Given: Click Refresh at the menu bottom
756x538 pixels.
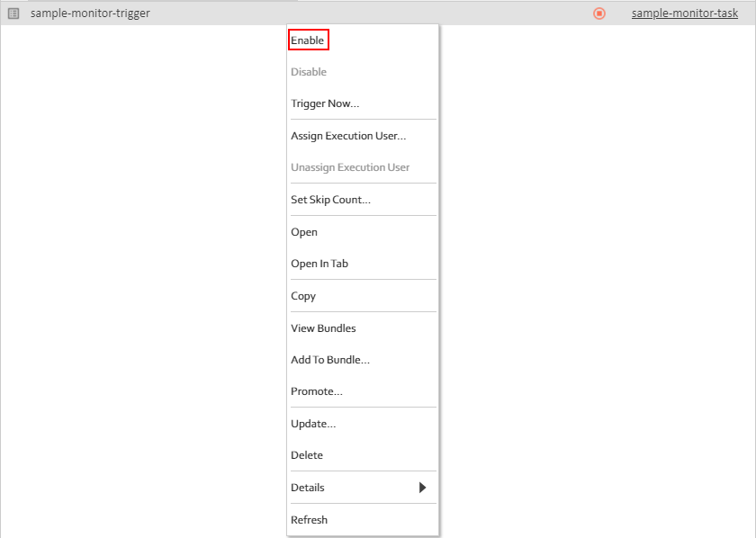Looking at the screenshot, I should 310,520.
